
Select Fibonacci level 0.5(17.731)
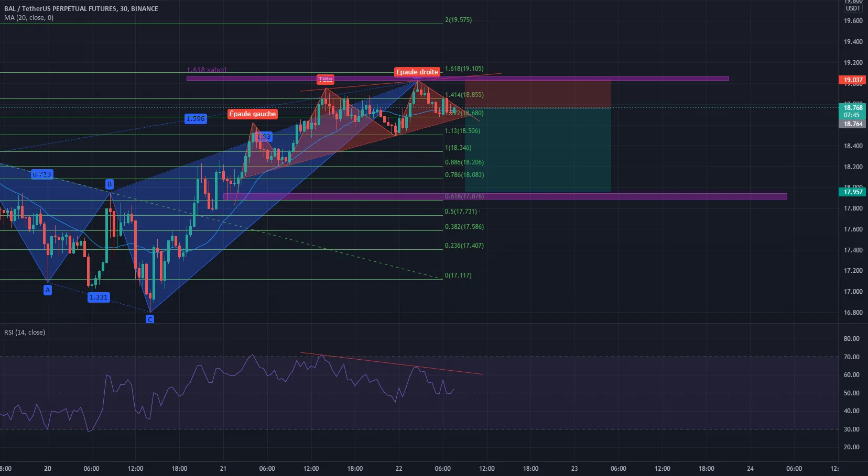coord(461,212)
